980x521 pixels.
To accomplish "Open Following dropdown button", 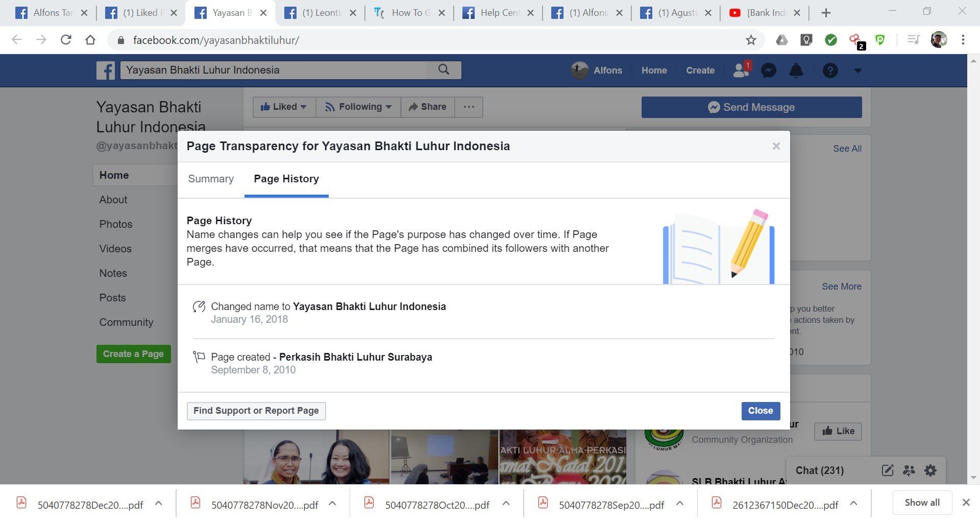I will coord(358,107).
